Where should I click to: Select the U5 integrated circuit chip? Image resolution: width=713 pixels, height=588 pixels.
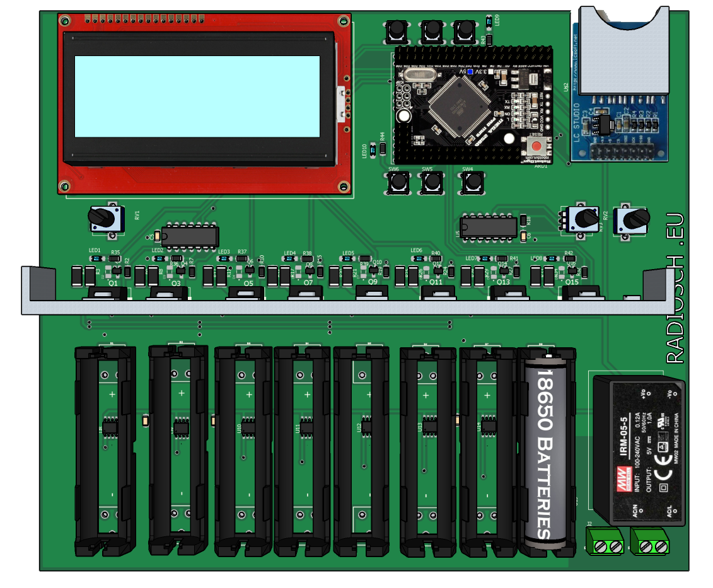488,227
